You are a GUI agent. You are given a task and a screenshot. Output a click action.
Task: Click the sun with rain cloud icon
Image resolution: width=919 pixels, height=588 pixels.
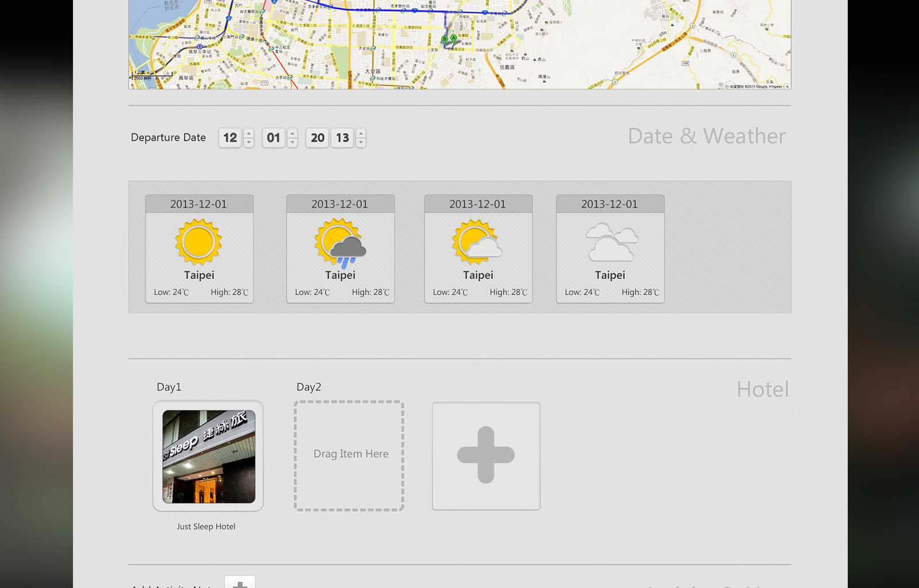coord(340,243)
